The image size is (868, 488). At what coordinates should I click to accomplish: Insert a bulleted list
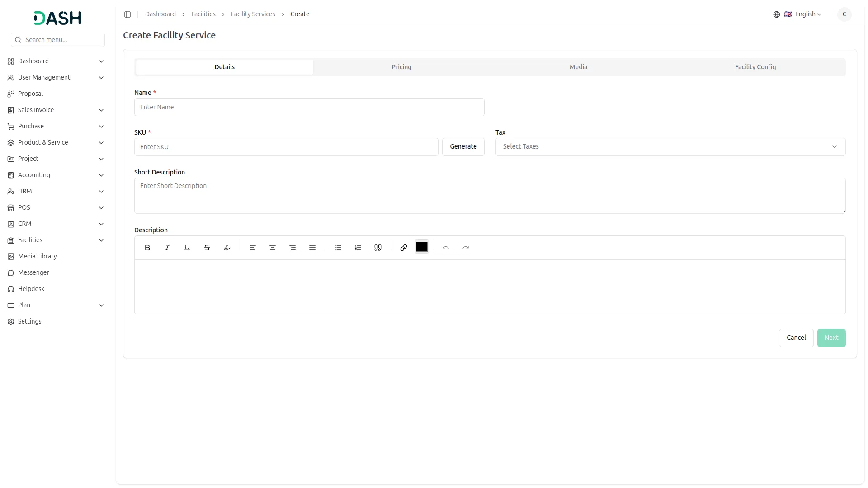[x=338, y=248]
